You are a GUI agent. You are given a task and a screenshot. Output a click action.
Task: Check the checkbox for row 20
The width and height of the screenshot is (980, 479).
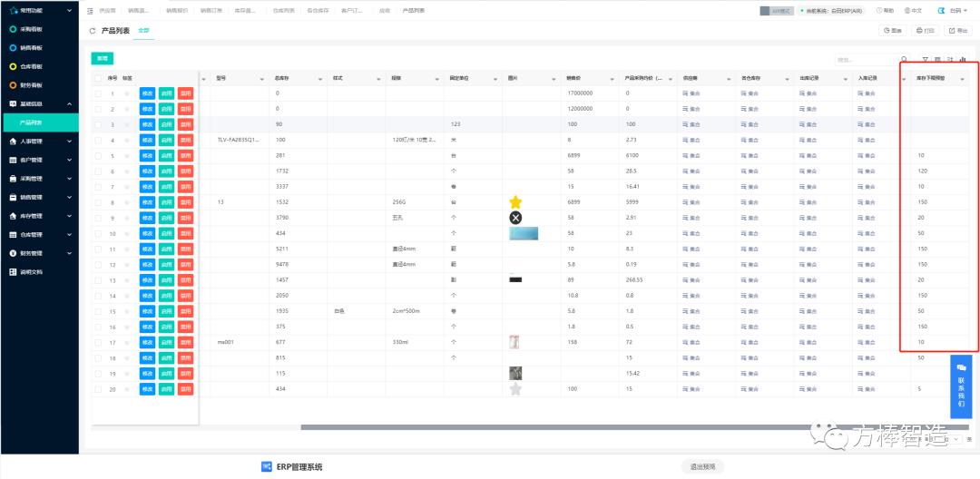(98, 389)
